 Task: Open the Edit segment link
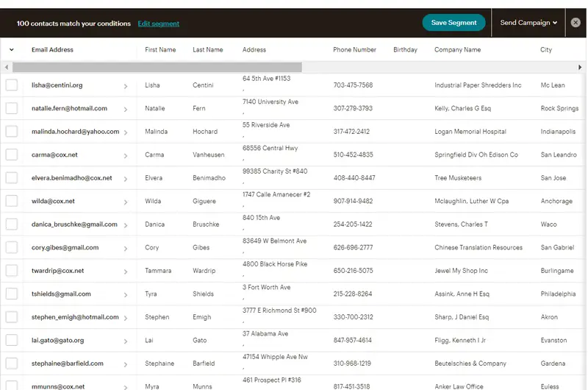point(158,24)
